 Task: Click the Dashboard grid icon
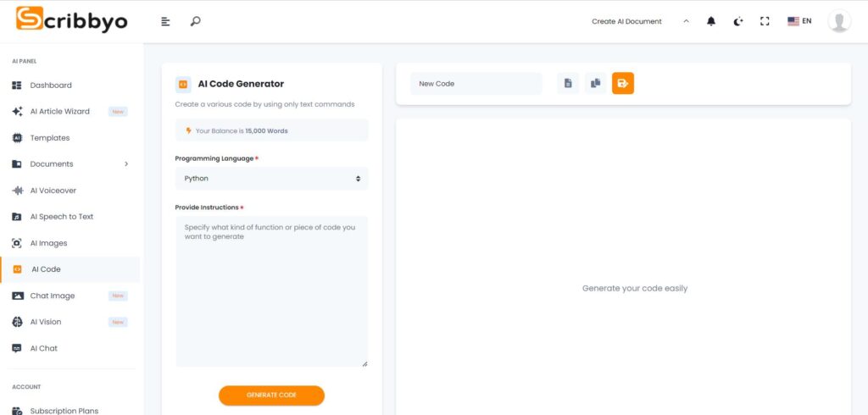[x=17, y=86]
